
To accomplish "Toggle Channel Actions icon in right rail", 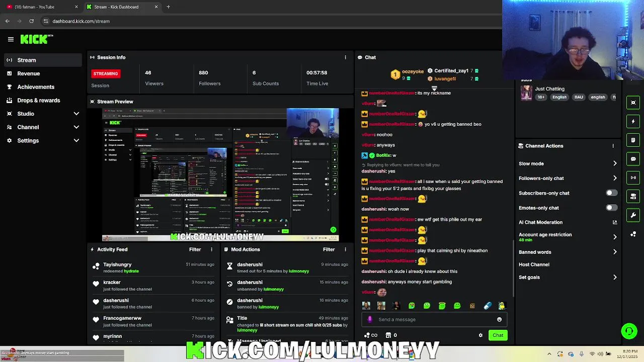I will coord(633,196).
